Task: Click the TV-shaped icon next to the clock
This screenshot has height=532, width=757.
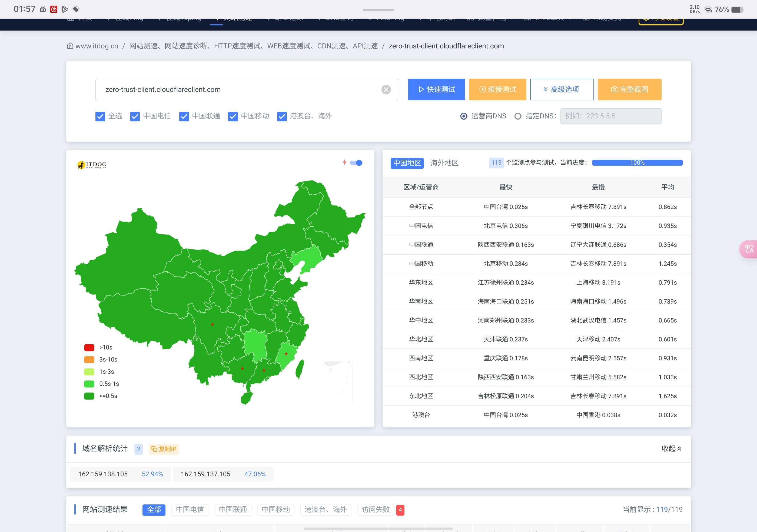Action: [x=43, y=9]
